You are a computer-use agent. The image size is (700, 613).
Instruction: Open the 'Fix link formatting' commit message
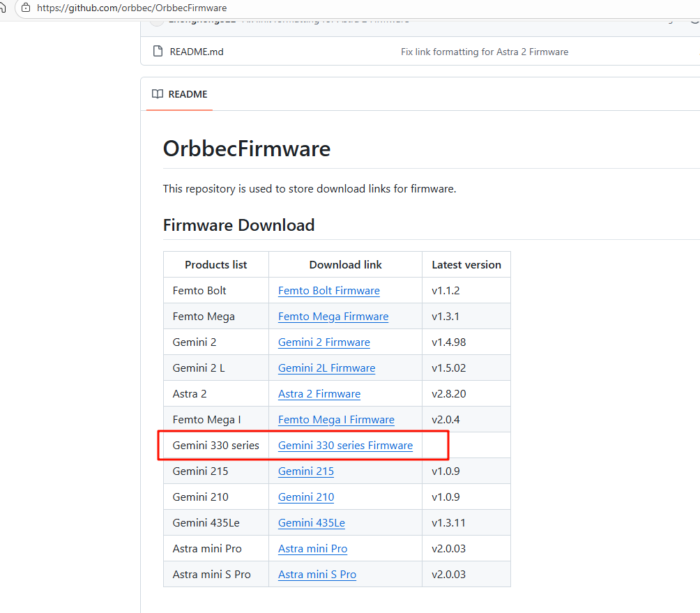click(x=485, y=52)
